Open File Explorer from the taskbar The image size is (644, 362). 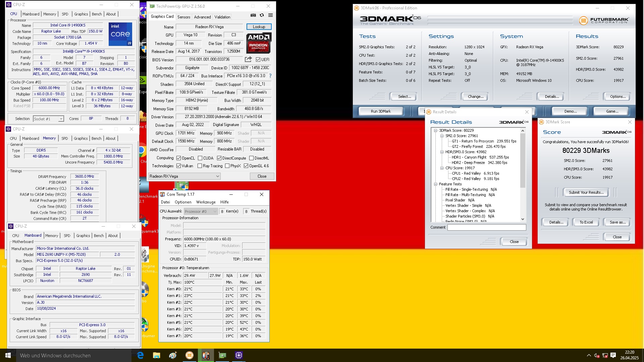coord(156,355)
